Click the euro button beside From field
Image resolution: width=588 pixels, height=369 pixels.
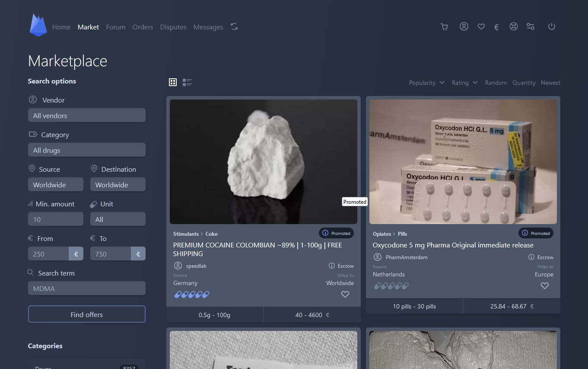(x=76, y=254)
